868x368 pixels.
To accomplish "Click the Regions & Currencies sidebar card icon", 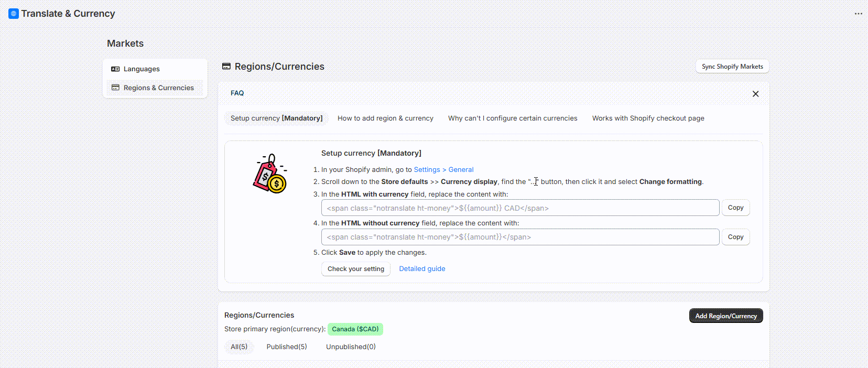I will [115, 88].
